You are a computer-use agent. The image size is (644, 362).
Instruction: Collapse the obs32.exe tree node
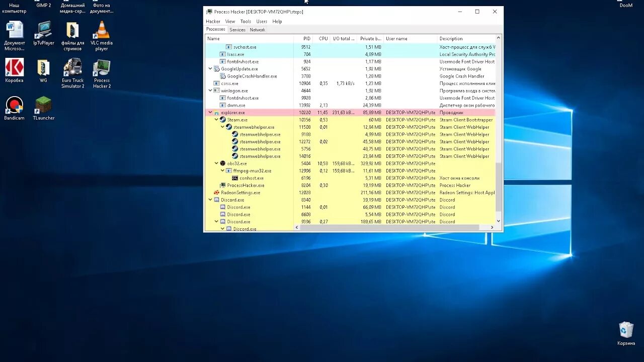click(x=216, y=163)
